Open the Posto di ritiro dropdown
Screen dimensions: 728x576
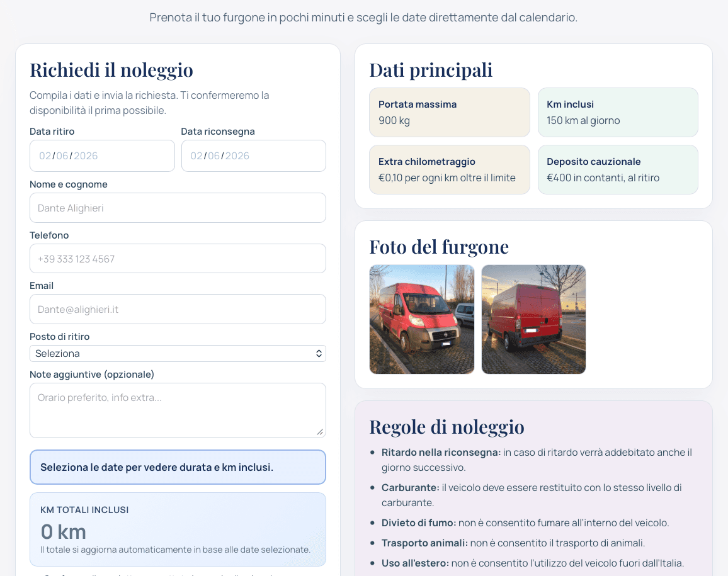click(178, 353)
